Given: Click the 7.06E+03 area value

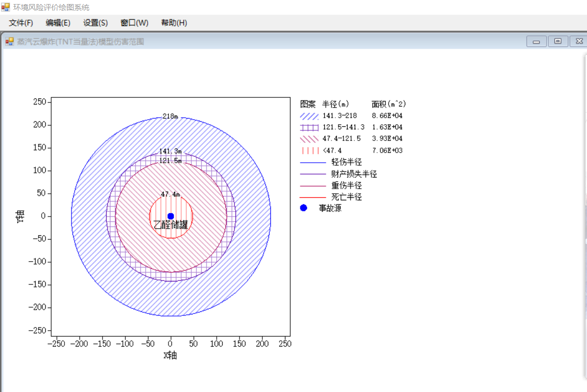Looking at the screenshot, I should [387, 151].
